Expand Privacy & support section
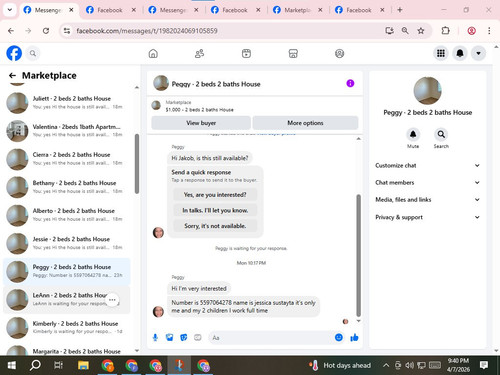500x375 pixels. point(427,217)
